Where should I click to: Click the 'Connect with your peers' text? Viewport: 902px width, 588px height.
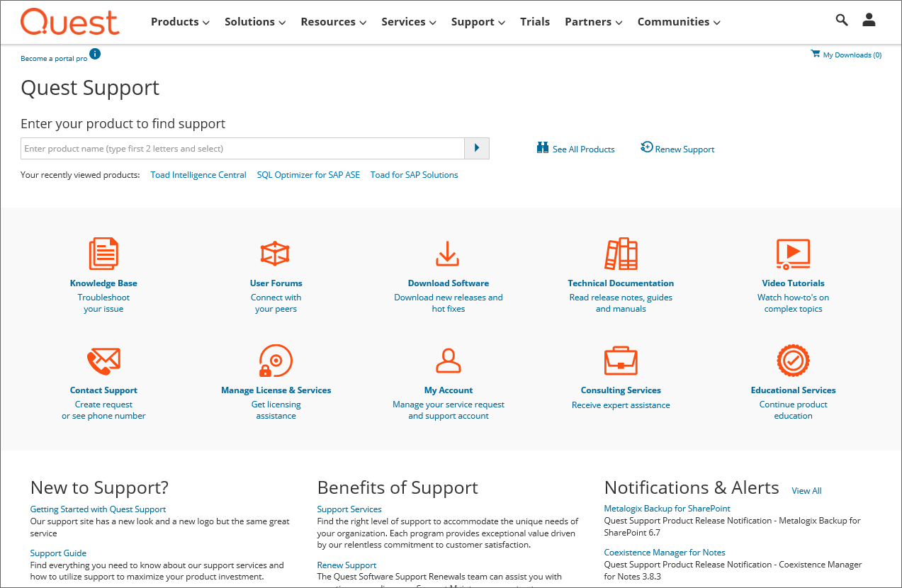coord(276,303)
